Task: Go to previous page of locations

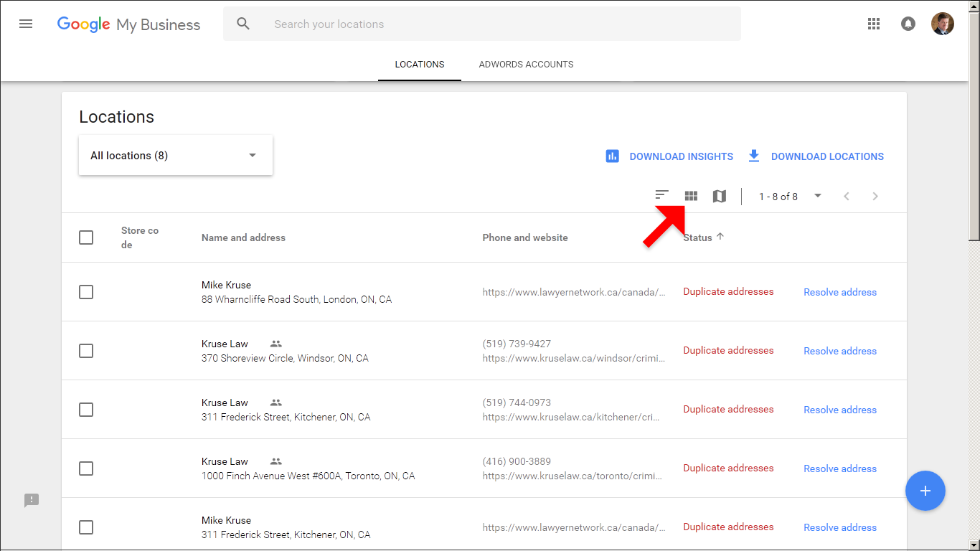Action: [847, 196]
